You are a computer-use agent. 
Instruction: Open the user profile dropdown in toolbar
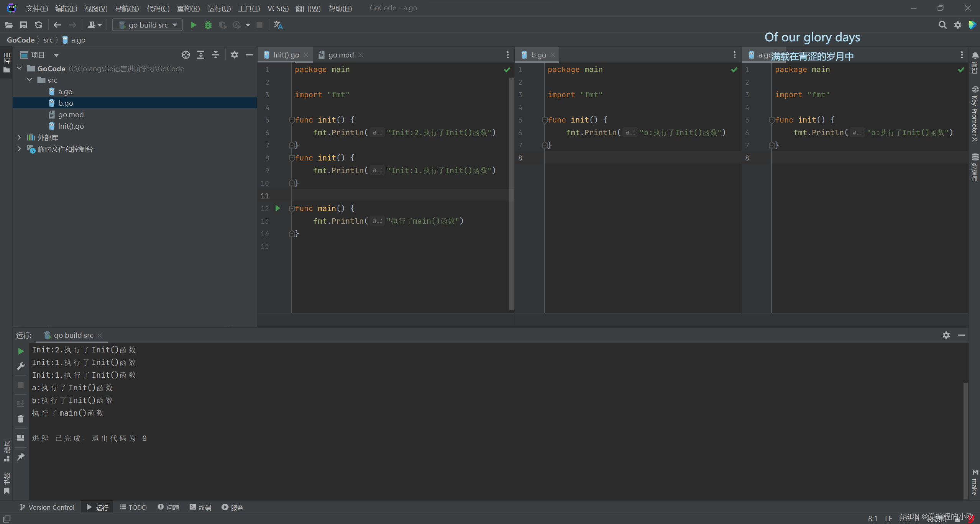[94, 25]
